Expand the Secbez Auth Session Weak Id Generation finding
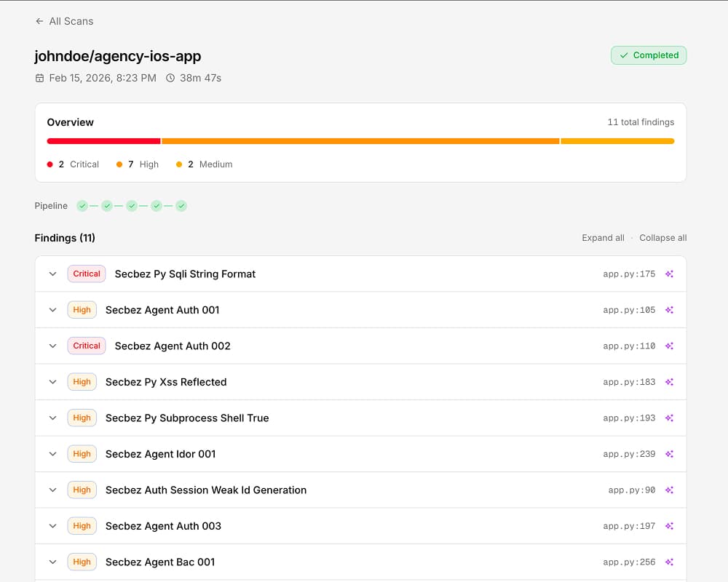This screenshot has width=728, height=582. pos(52,490)
